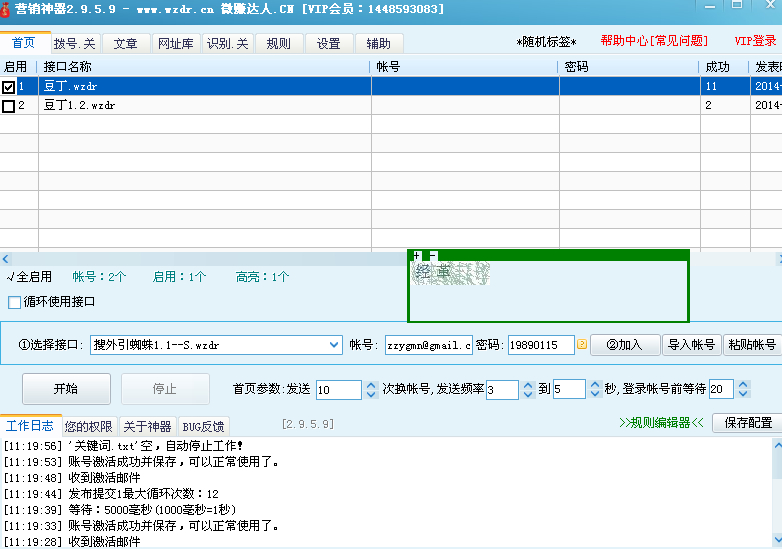Viewport: 782px width, 549px height.
Task: Decrease the 发送 count stepper value
Action: (371, 394)
